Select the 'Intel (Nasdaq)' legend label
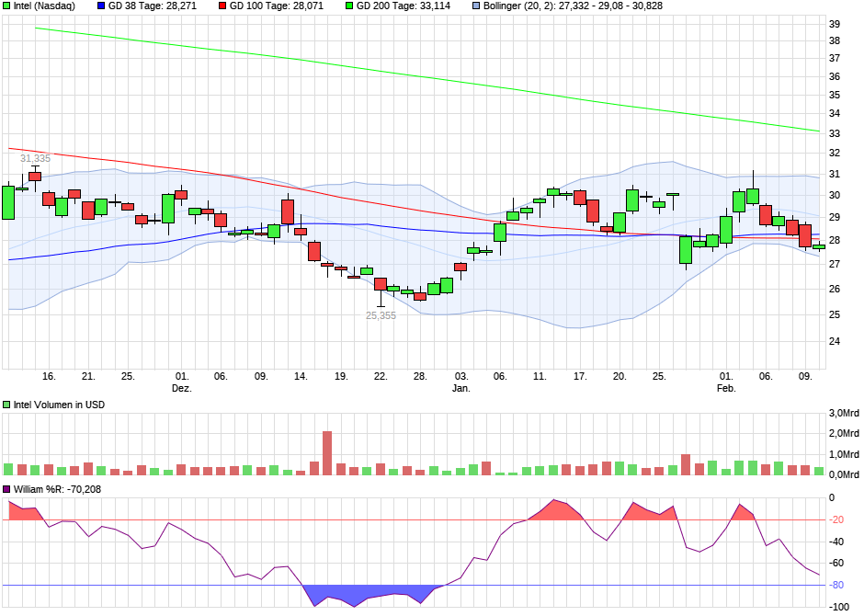The image size is (864, 616). (x=44, y=6)
